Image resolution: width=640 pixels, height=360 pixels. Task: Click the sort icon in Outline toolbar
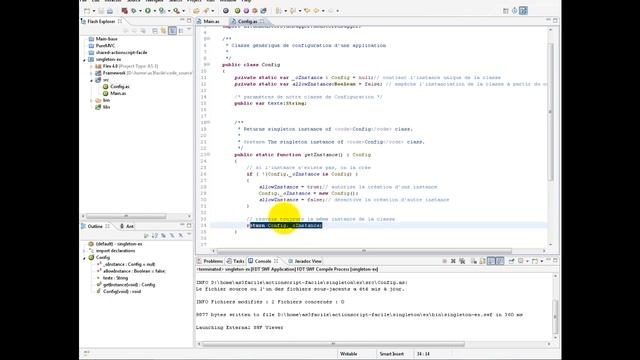(x=155, y=236)
